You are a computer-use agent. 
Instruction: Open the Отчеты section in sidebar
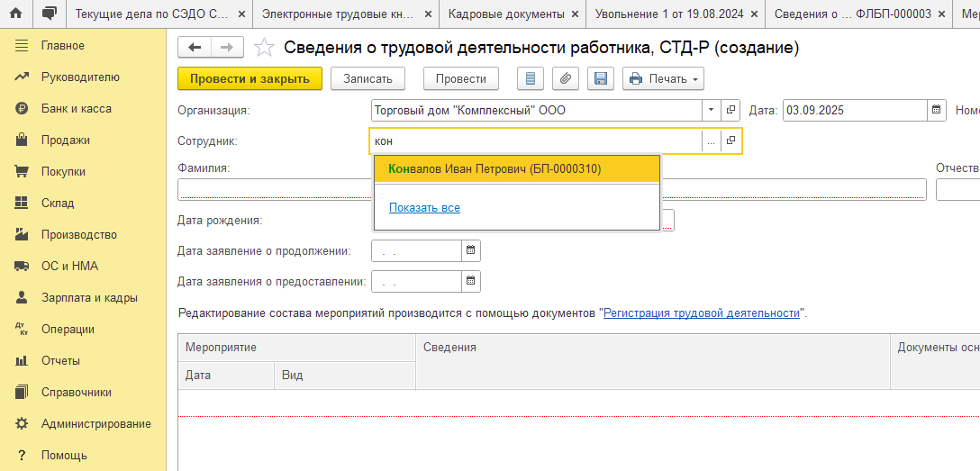click(x=60, y=360)
